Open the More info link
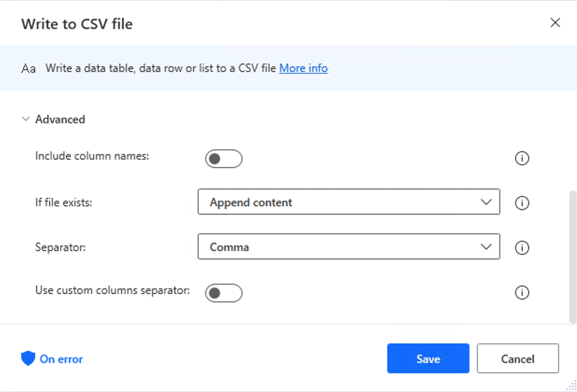 [x=303, y=68]
